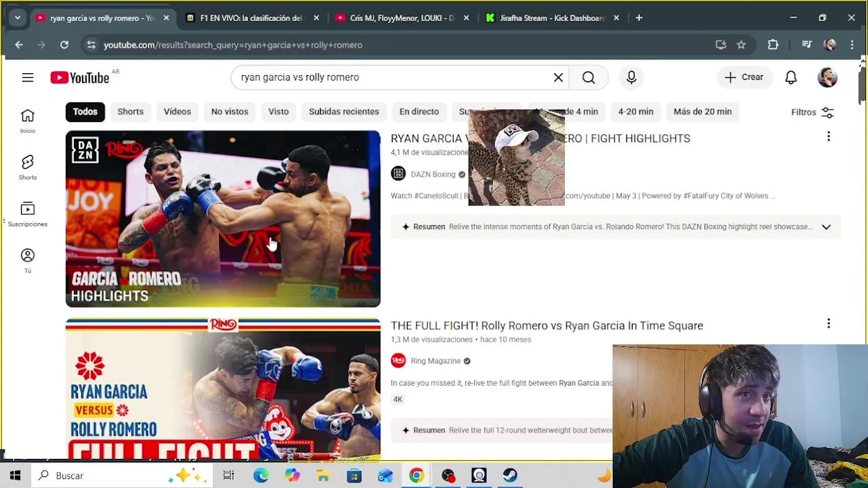
Task: Open the media controls icon in toolbar
Action: point(806,45)
